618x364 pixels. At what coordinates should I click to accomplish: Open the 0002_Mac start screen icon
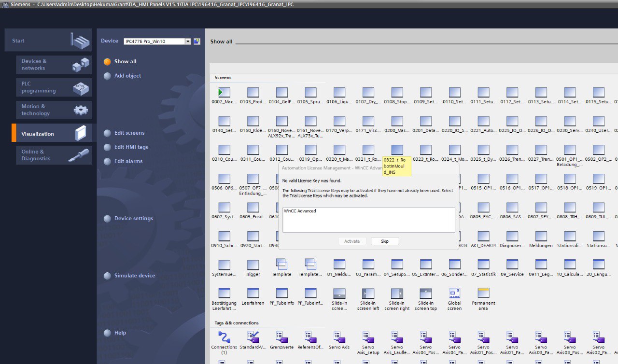(224, 93)
